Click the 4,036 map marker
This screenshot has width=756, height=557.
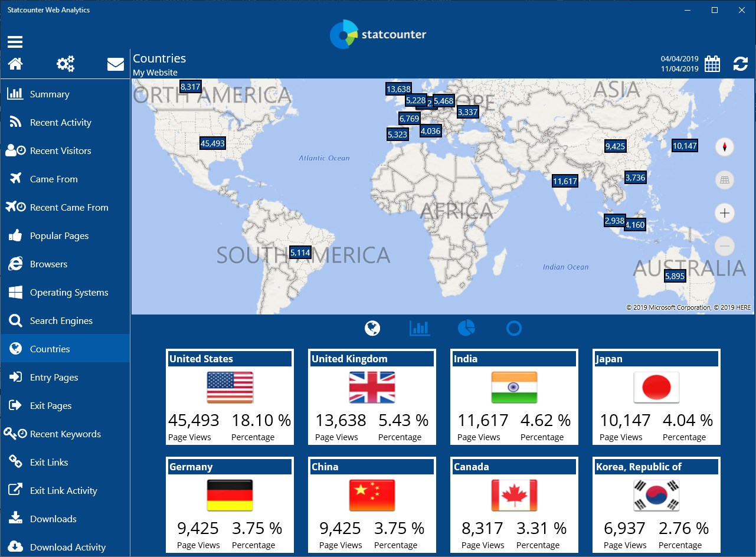coord(430,131)
